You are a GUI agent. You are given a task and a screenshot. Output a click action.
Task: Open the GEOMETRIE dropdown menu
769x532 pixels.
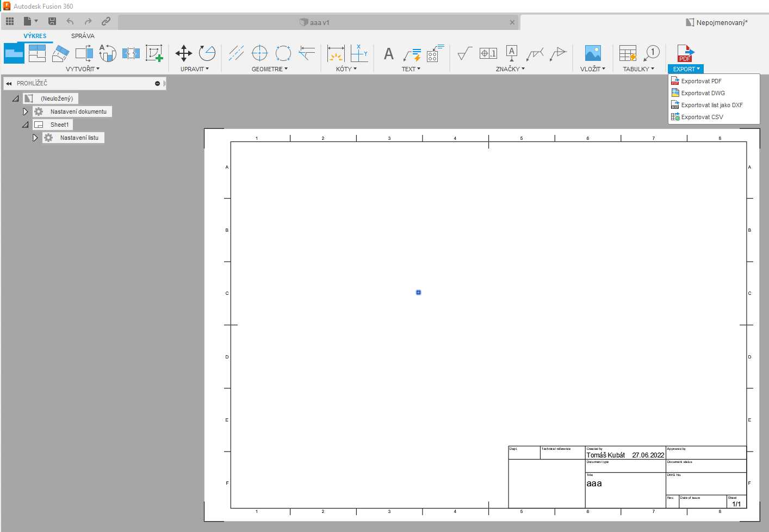pyautogui.click(x=269, y=69)
